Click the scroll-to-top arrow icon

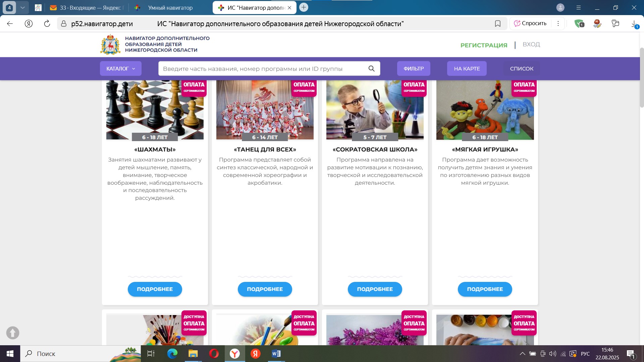click(13, 333)
